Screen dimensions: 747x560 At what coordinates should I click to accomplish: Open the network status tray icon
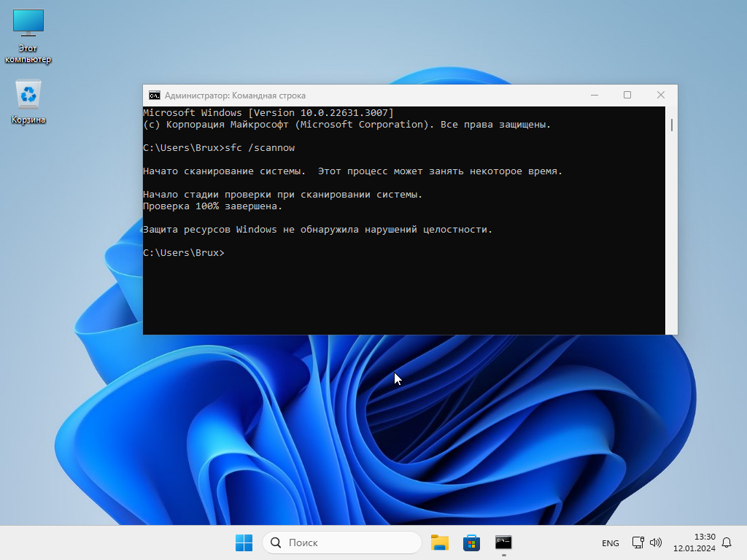pos(638,542)
